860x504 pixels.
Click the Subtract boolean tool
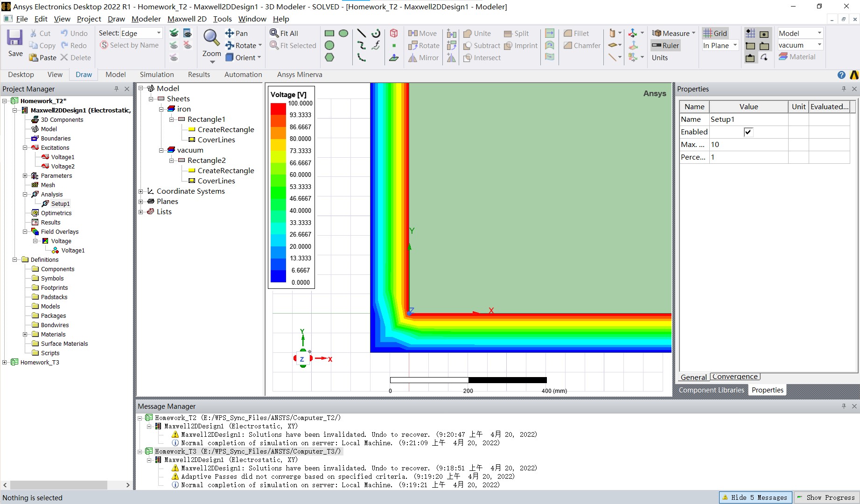coord(482,45)
